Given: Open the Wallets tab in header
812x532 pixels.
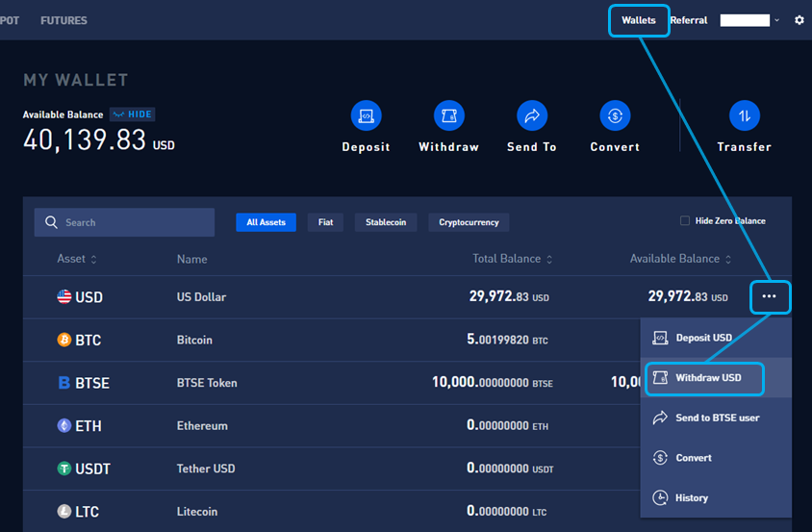Looking at the screenshot, I should pos(639,20).
